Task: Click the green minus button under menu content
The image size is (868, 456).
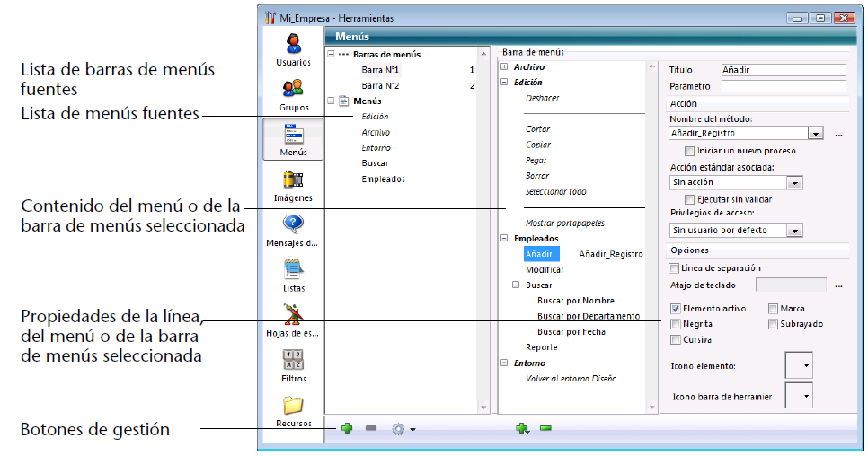Action: tap(545, 429)
